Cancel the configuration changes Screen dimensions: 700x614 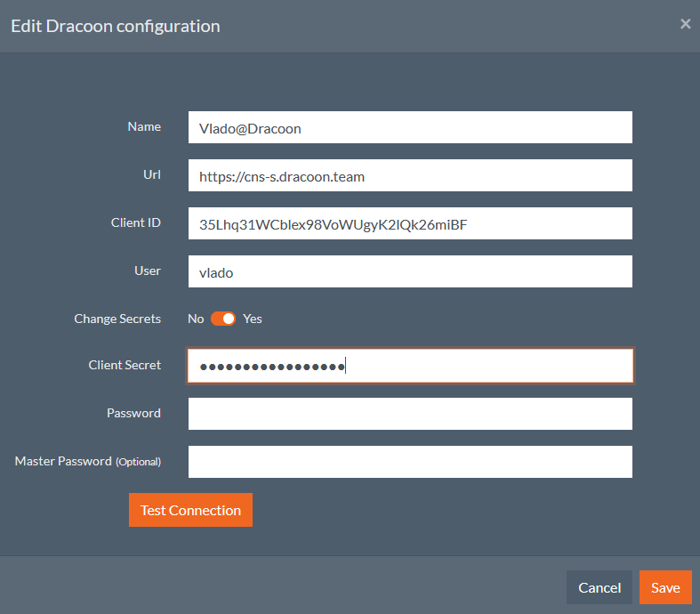(599, 587)
